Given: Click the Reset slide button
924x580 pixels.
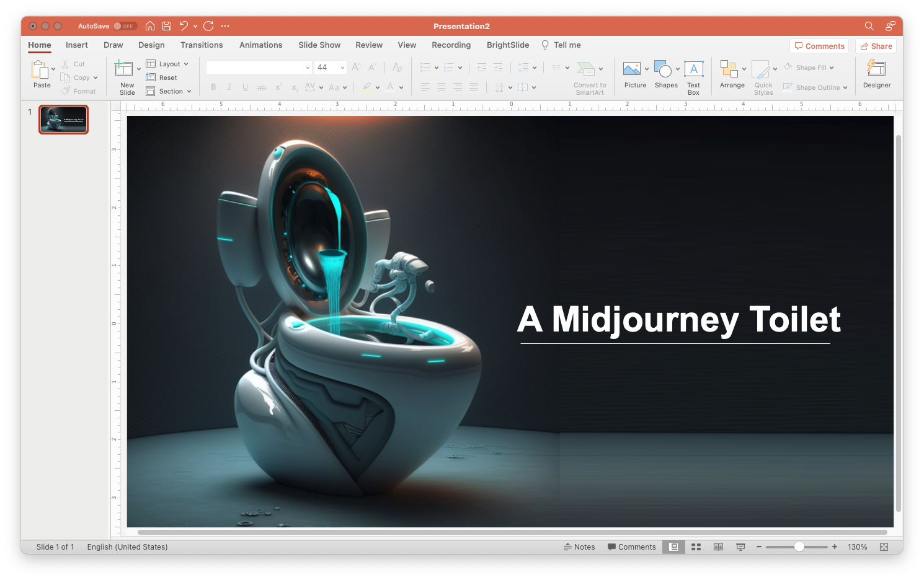Looking at the screenshot, I should tap(161, 77).
